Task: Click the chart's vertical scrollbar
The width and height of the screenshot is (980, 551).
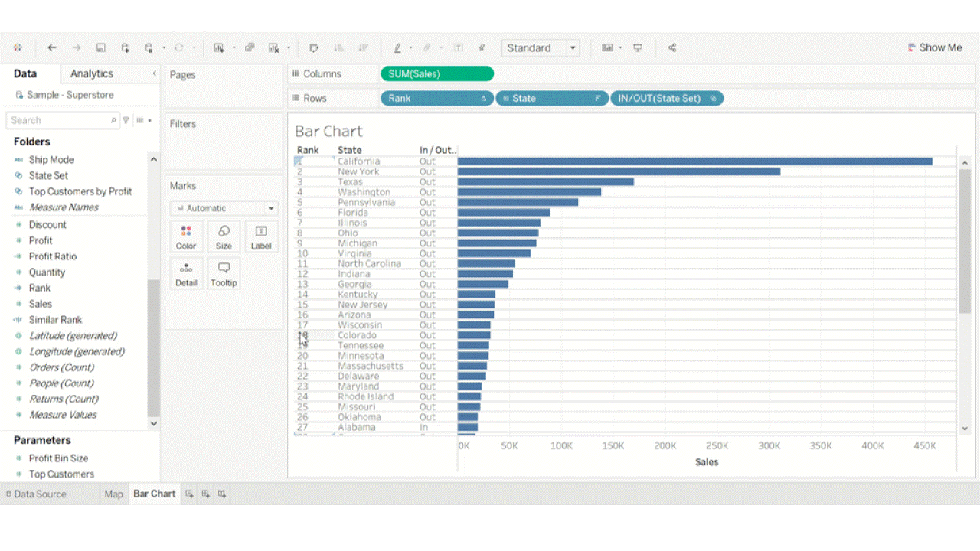Action: 965,241
